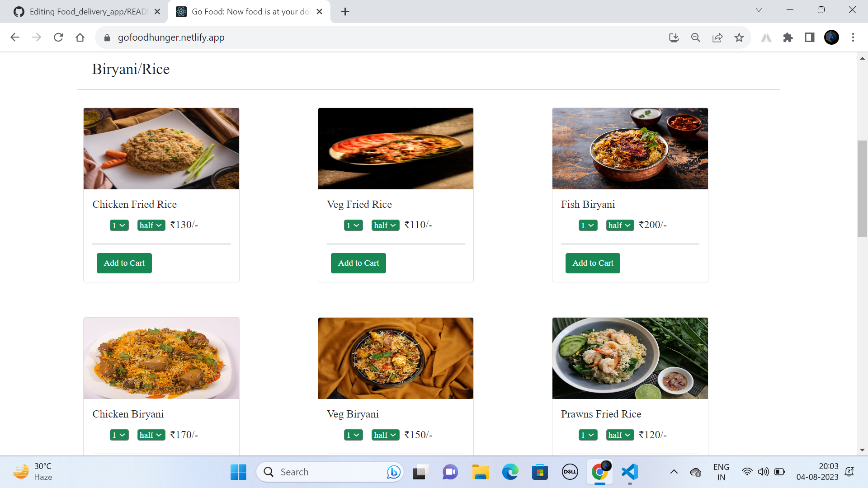Screen dimensions: 868x488
Task: Open the install site download icon
Action: pyautogui.click(x=674, y=38)
